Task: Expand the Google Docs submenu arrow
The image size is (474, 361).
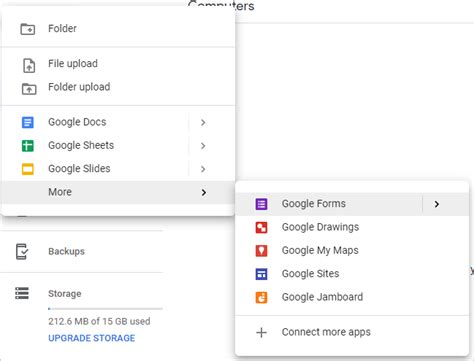Action: click(203, 122)
